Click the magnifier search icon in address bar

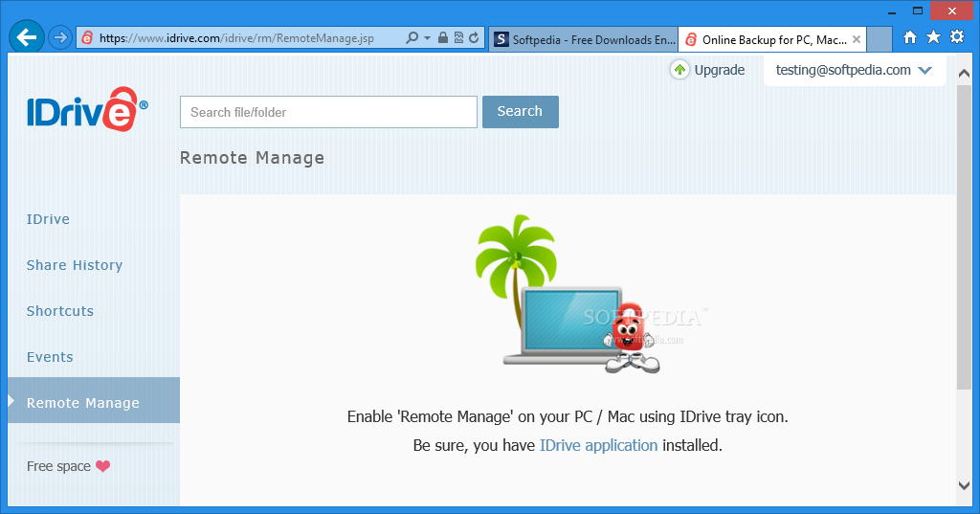412,37
